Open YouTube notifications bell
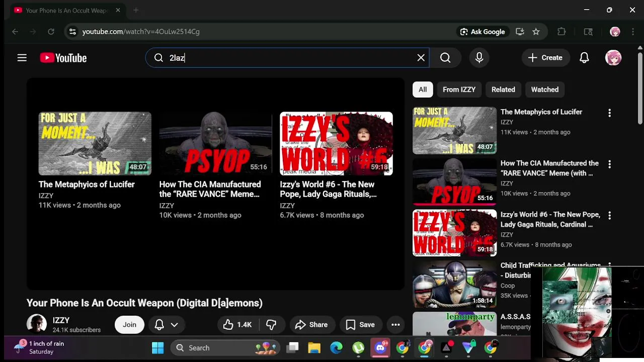The image size is (644, 362). pyautogui.click(x=584, y=58)
